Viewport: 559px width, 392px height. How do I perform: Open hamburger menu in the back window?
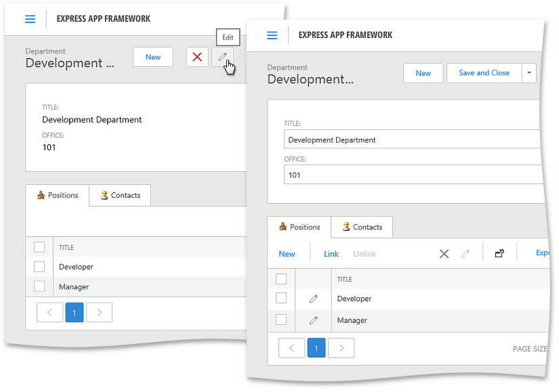pos(30,19)
